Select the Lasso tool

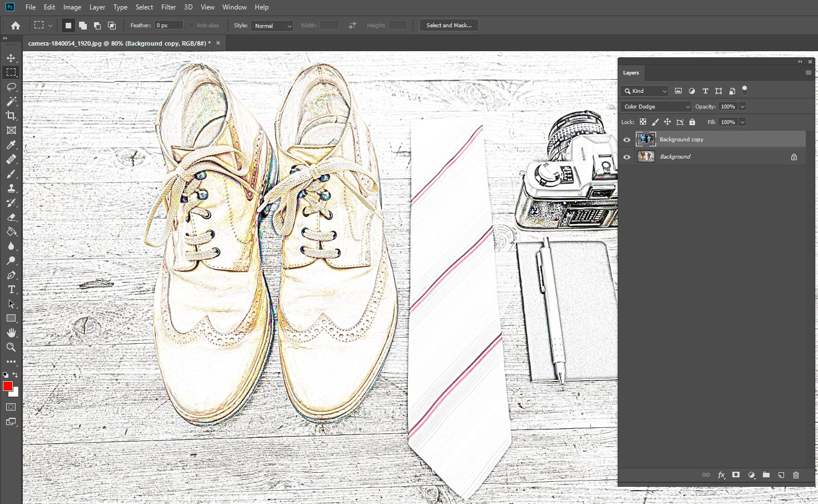[11, 87]
